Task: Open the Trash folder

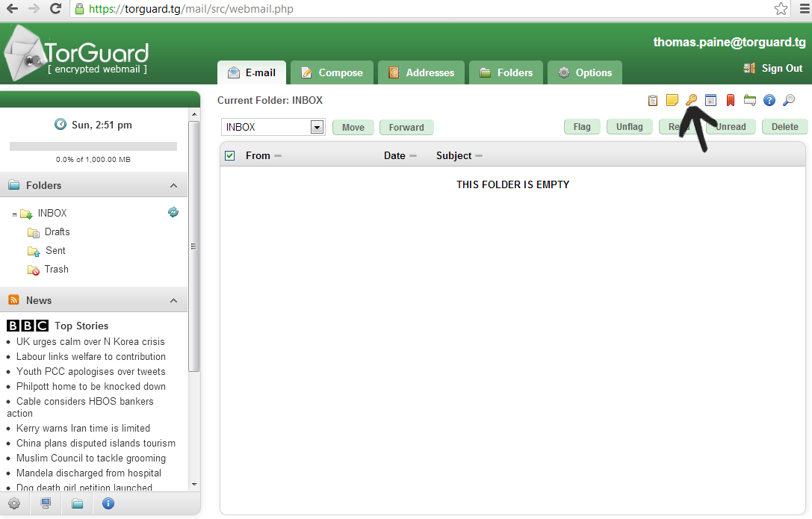Action: (x=56, y=269)
